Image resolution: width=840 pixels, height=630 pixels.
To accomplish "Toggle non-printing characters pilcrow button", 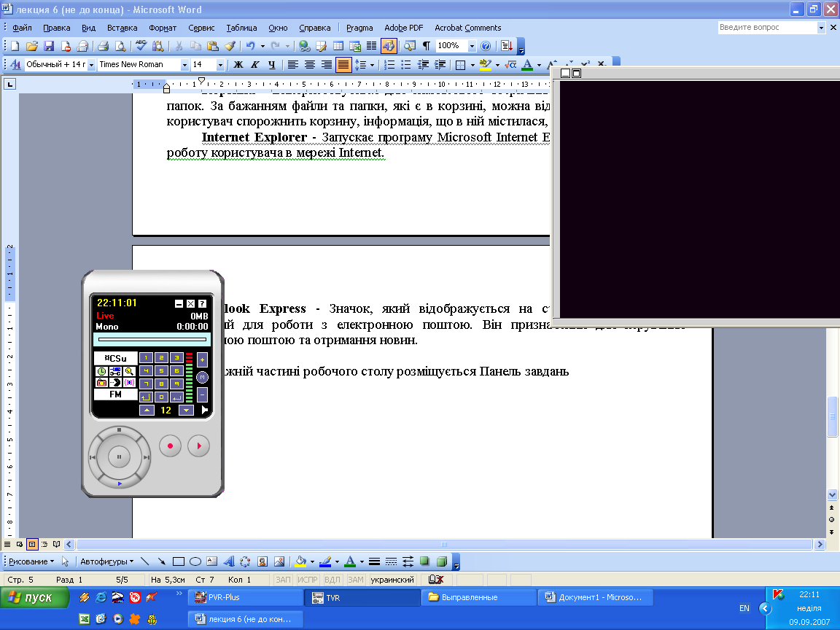I will (427, 46).
